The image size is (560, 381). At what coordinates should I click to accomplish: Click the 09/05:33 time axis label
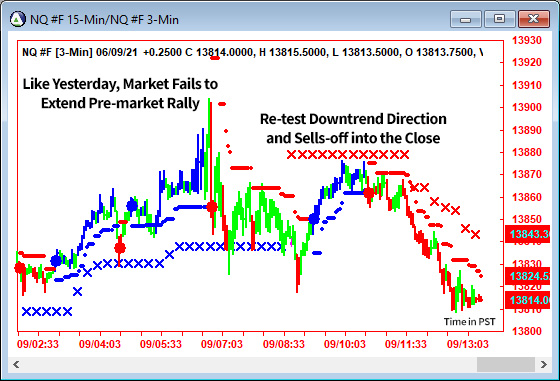(x=161, y=344)
